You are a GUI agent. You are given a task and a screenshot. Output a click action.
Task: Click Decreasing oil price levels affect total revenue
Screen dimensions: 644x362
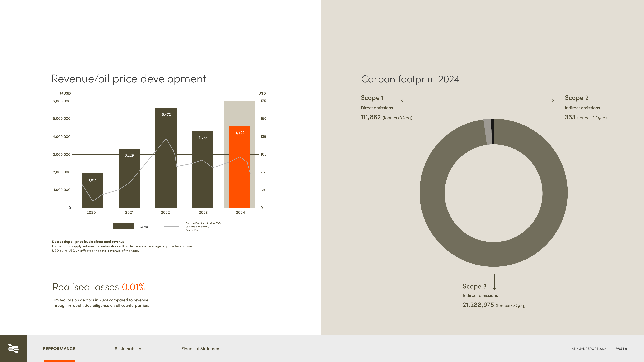click(x=88, y=242)
